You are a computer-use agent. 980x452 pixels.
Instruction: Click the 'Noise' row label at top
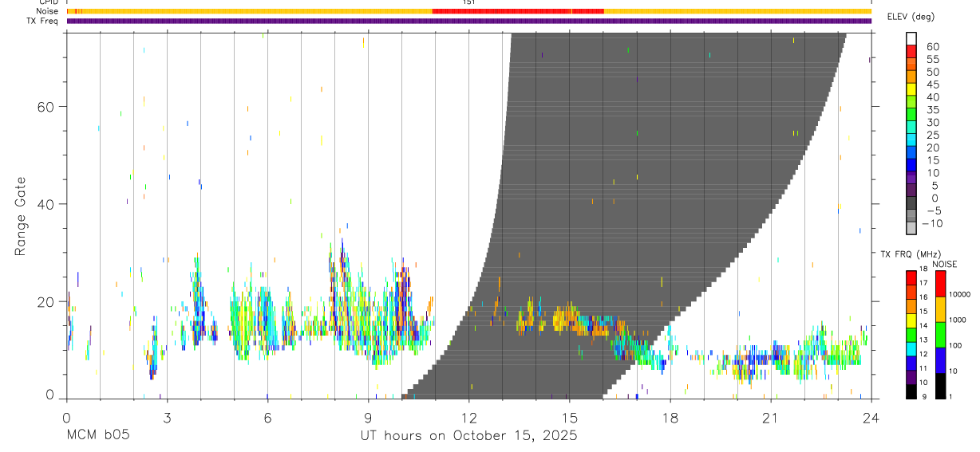49,11
